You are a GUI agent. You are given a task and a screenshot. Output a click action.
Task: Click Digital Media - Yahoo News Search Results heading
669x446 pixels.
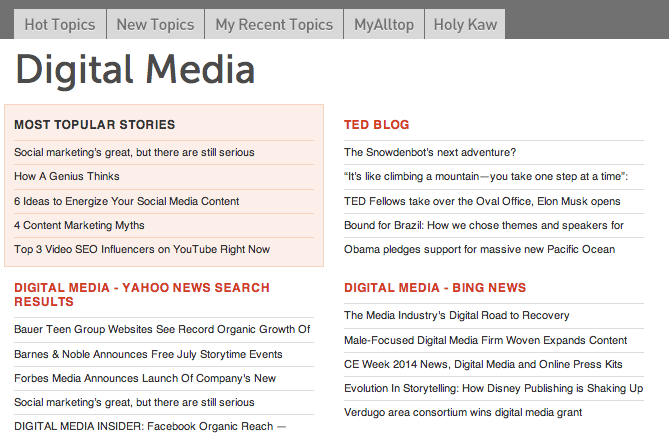(142, 294)
